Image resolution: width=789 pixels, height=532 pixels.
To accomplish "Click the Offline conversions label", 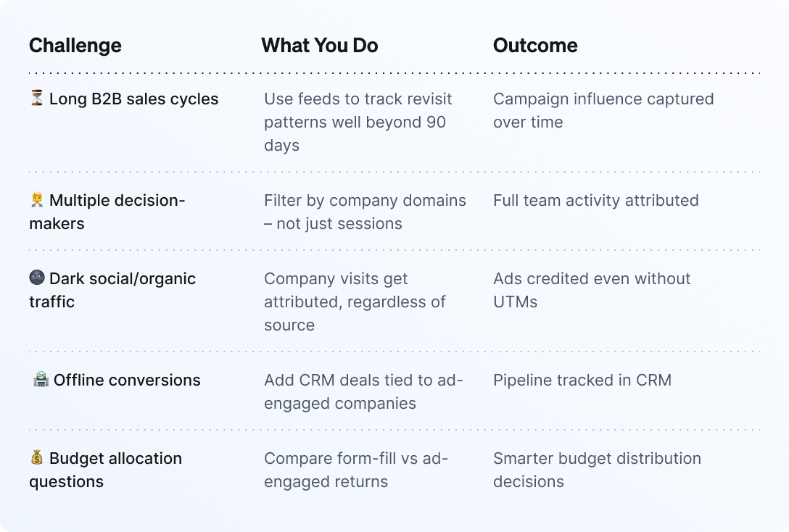I will [127, 380].
